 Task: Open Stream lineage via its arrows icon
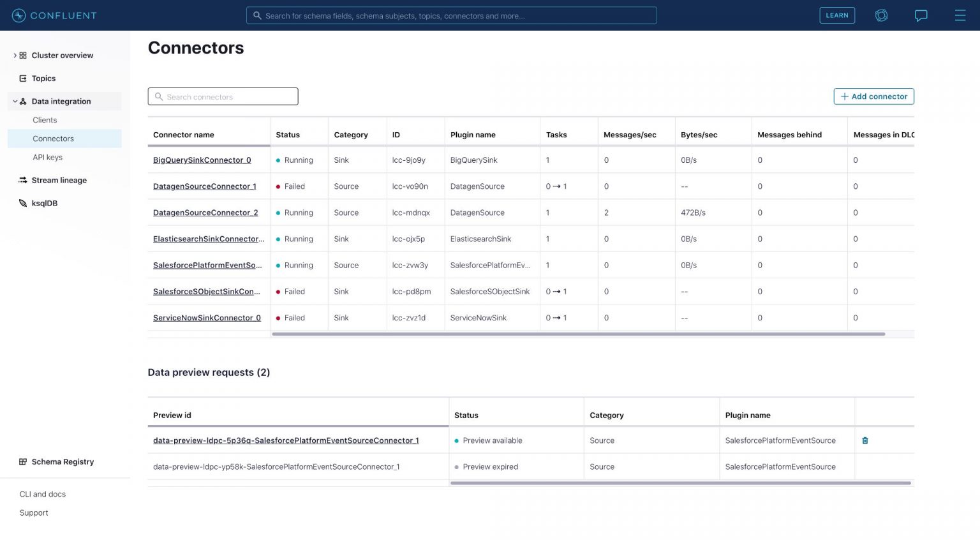click(22, 180)
